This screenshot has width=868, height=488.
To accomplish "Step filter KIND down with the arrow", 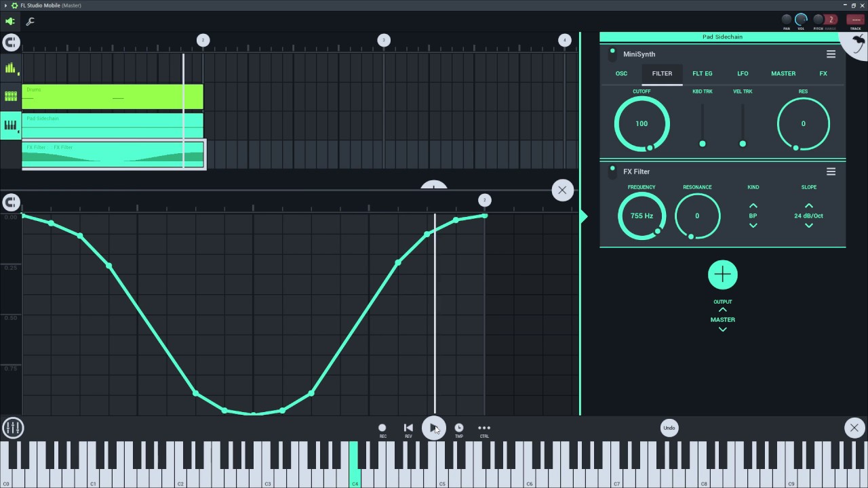I will (753, 226).
